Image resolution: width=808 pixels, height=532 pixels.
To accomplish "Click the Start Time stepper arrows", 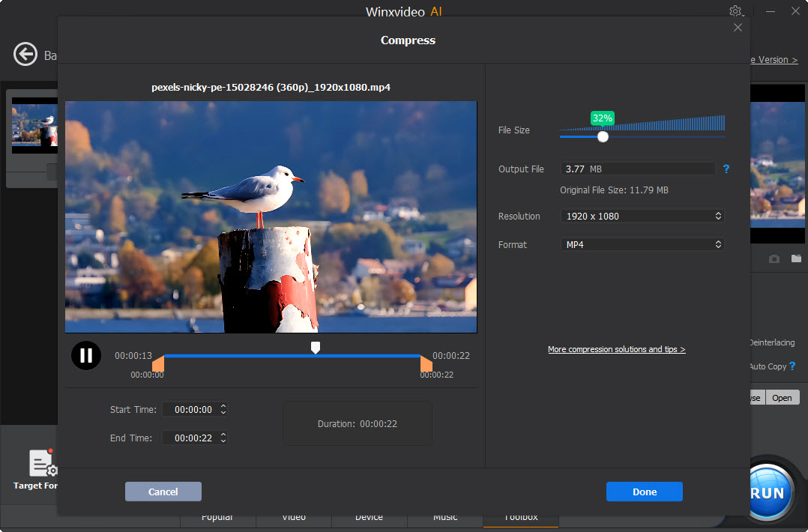I will tap(223, 410).
